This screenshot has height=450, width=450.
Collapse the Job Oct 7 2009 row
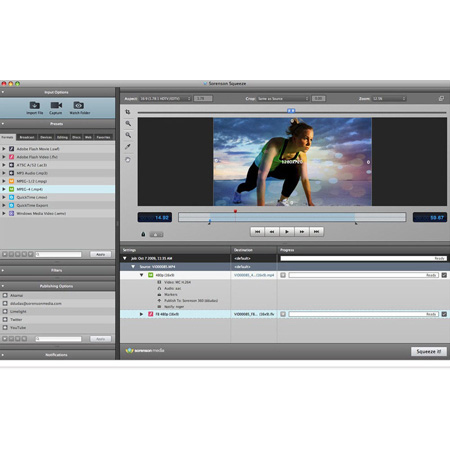click(125, 258)
